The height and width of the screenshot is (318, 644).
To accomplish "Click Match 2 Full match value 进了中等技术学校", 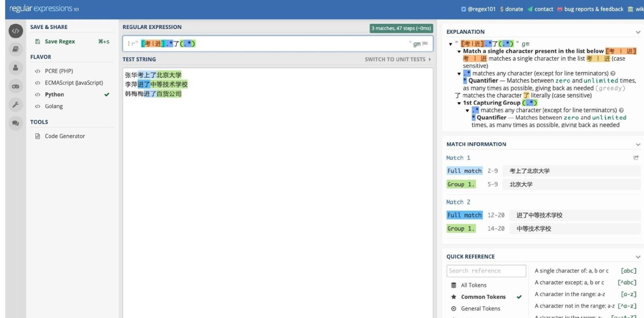I will 539,215.
